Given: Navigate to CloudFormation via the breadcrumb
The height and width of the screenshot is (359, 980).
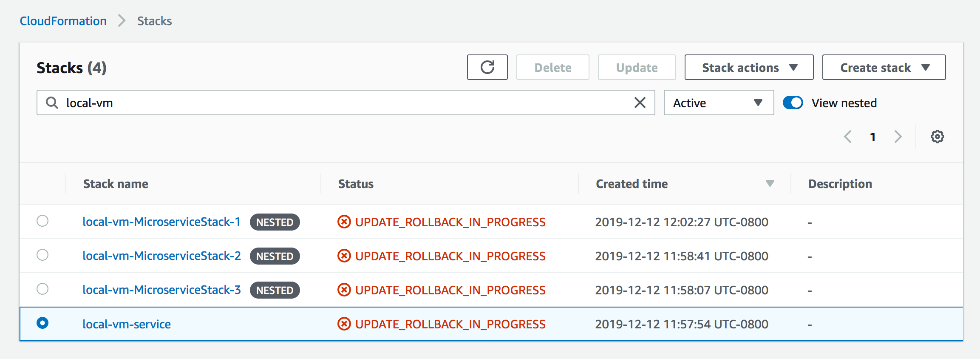Looking at the screenshot, I should 63,20.
